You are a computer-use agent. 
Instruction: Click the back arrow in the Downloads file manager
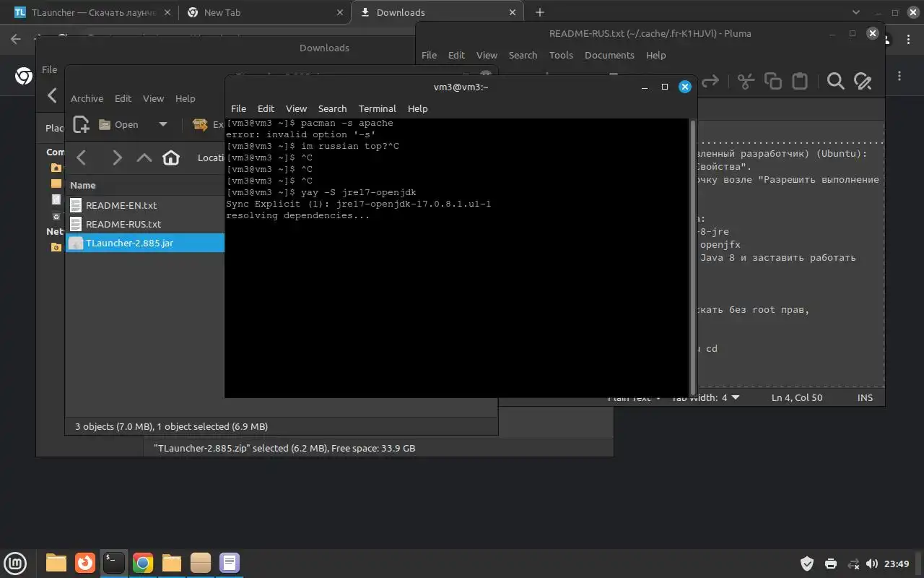pyautogui.click(x=52, y=95)
